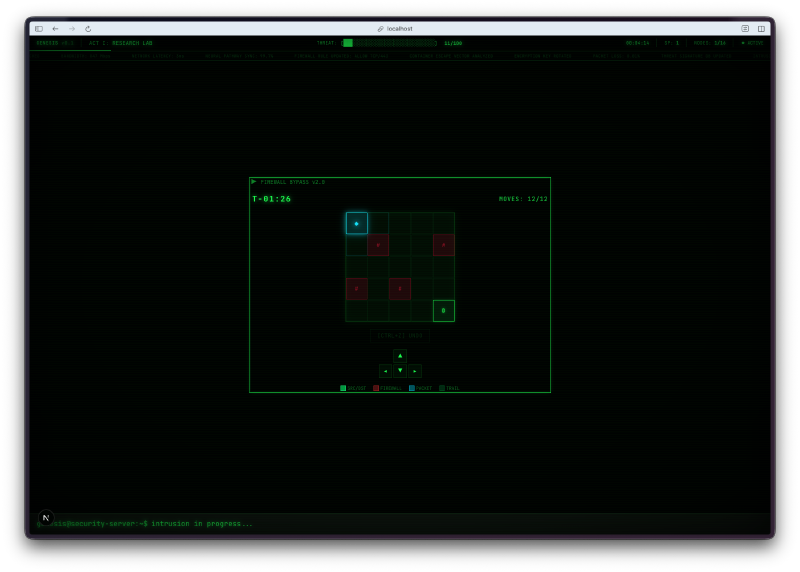This screenshot has height=572, width=800.
Task: Click the browser reload icon
Action: (88, 29)
